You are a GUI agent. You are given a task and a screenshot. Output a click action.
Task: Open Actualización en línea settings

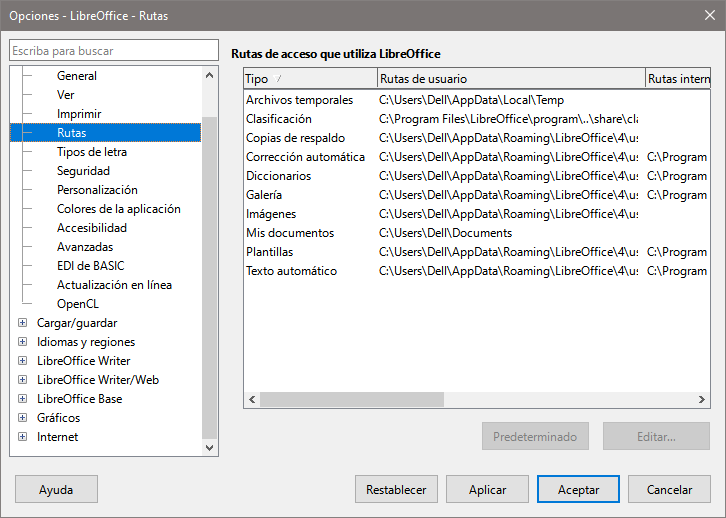(x=114, y=285)
